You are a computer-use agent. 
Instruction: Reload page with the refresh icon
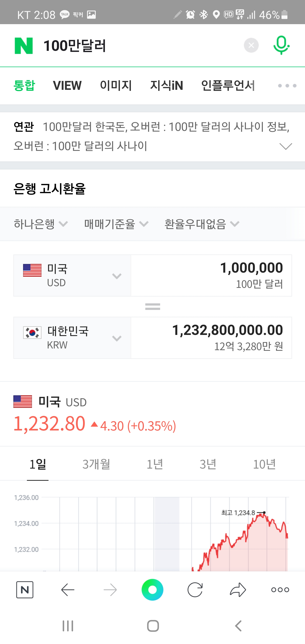tap(195, 590)
